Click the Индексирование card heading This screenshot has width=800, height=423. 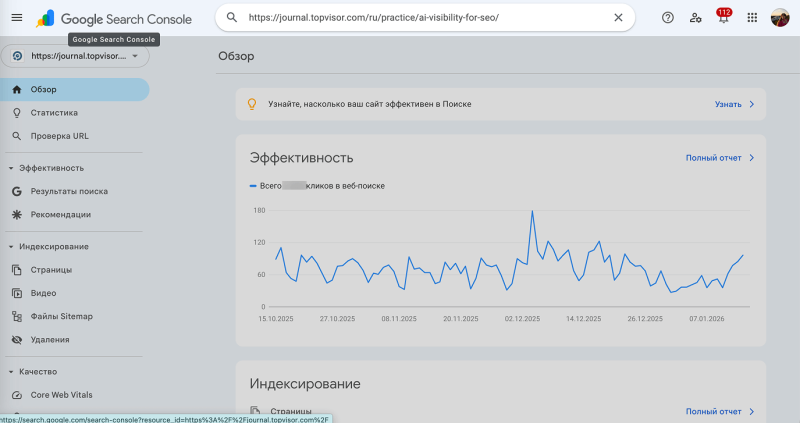305,384
